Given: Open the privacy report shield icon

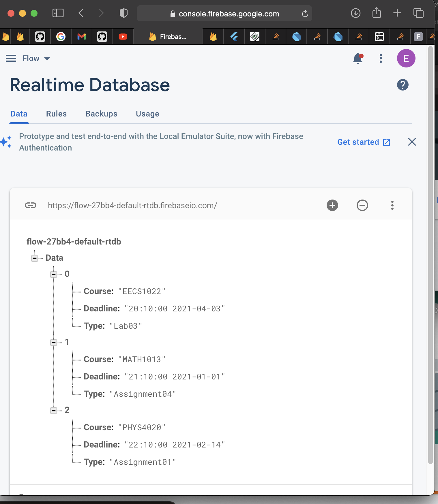Looking at the screenshot, I should coord(123,13).
